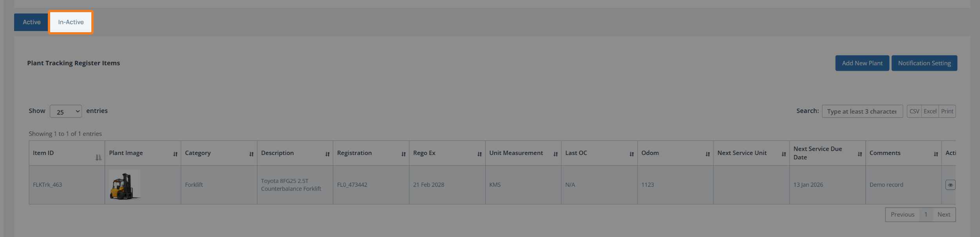Sort by Unit Measurement column icon
This screenshot has width=980, height=237.
(x=555, y=154)
